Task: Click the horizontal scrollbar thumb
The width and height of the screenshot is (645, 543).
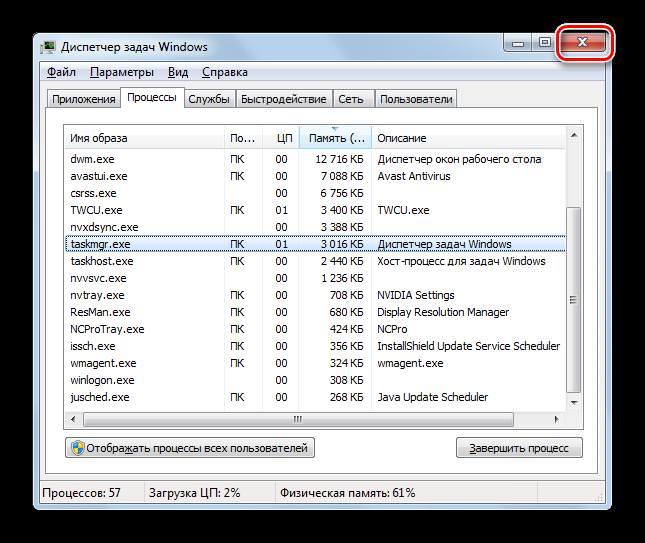Action: click(x=298, y=420)
